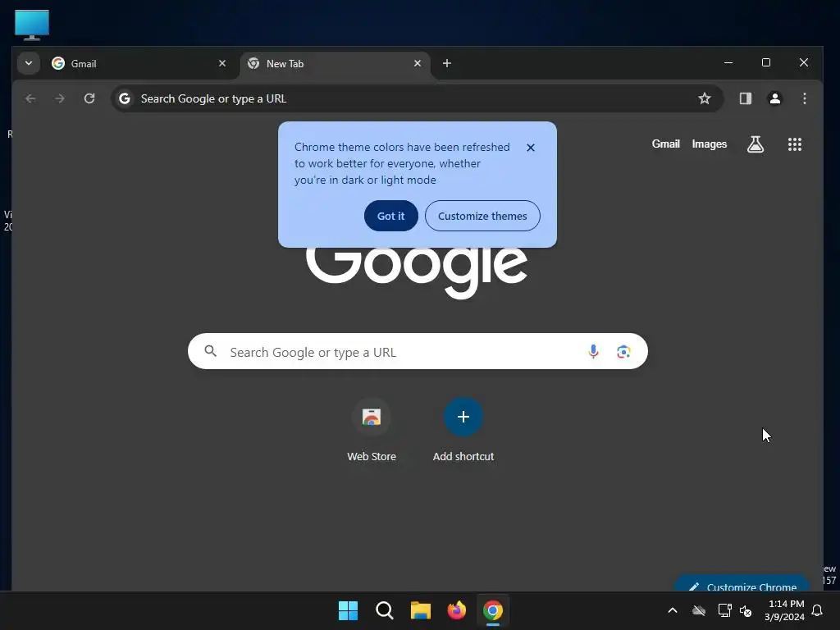Image resolution: width=840 pixels, height=630 pixels.
Task: Open the Google apps grid
Action: (x=794, y=144)
